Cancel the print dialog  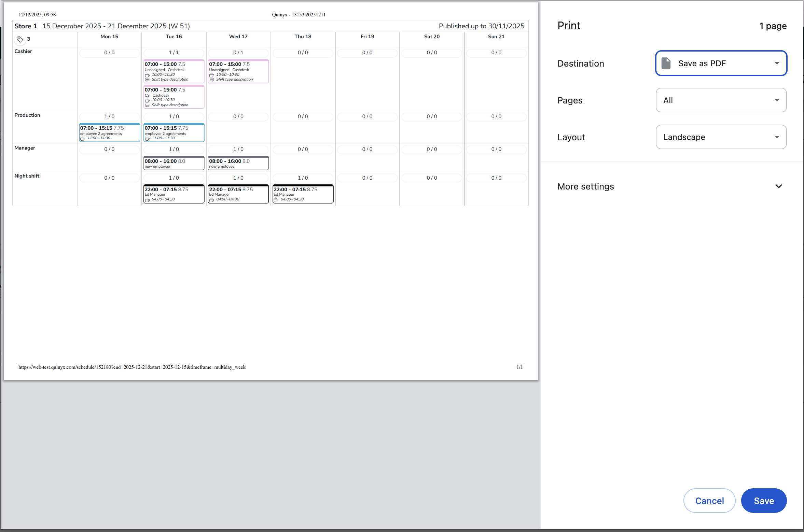[x=709, y=501]
